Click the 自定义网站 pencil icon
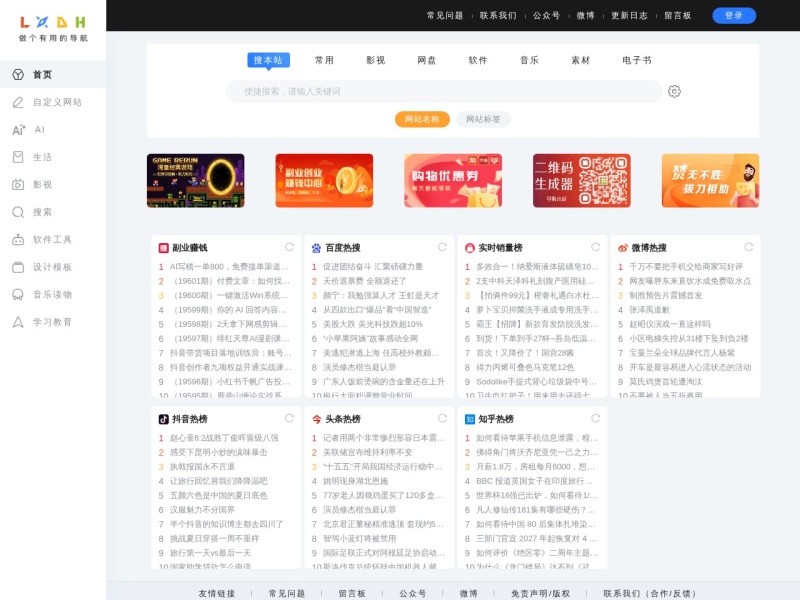800x600 pixels. pos(18,102)
